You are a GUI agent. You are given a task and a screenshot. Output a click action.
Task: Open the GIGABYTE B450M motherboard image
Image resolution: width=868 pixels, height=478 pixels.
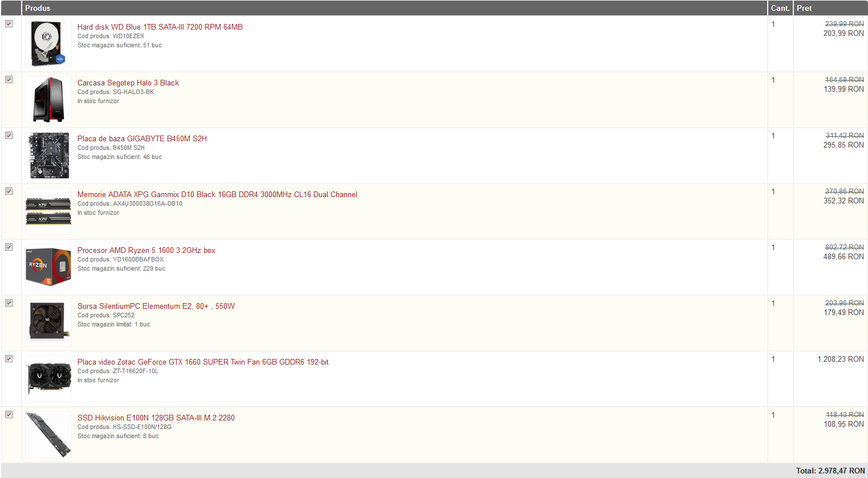48,156
